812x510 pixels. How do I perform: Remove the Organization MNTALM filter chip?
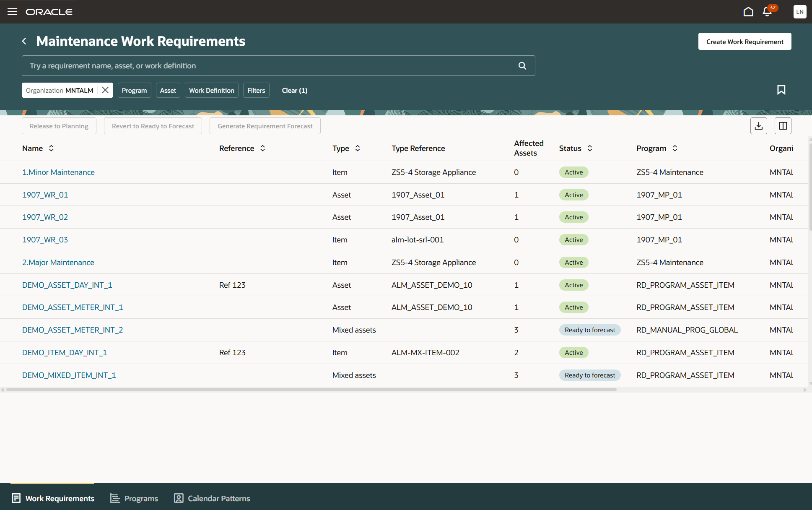(x=105, y=90)
